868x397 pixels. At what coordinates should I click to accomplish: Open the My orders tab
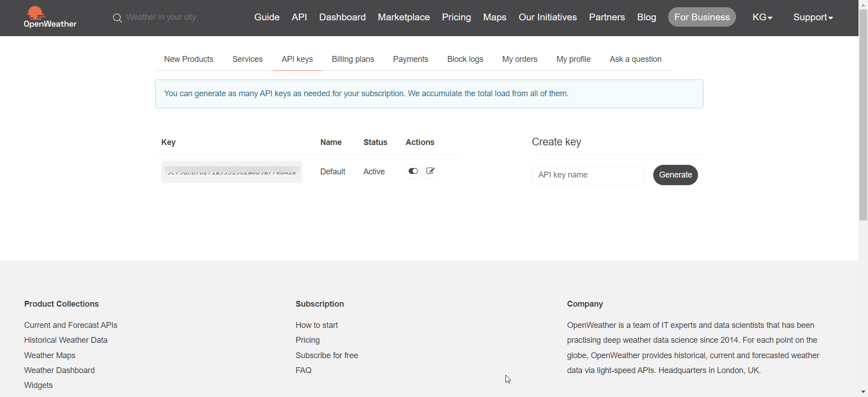(519, 59)
